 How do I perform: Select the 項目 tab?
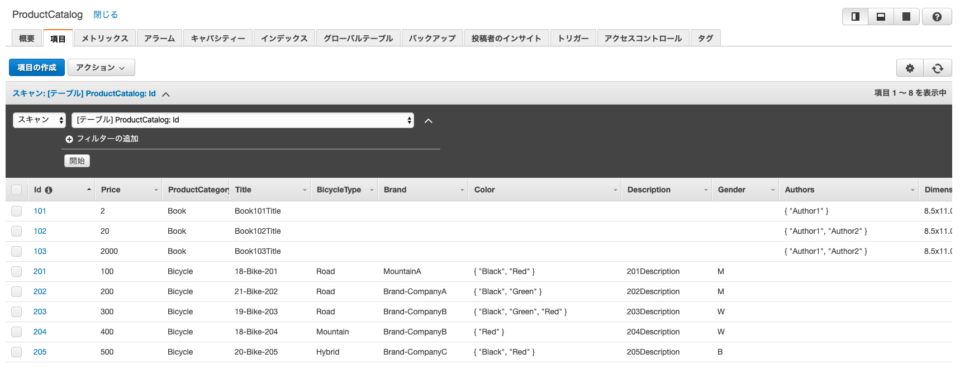[x=58, y=38]
